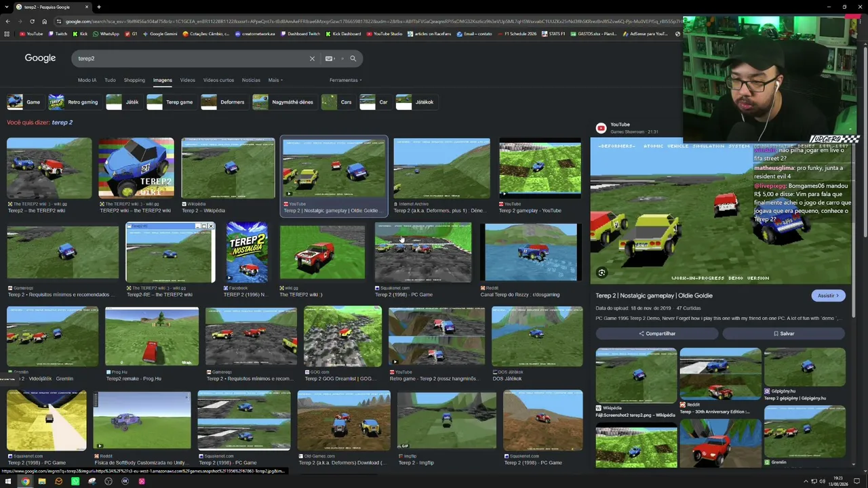Open the WhatsApp bookmark
The height and width of the screenshot is (488, 868).
[105, 34]
